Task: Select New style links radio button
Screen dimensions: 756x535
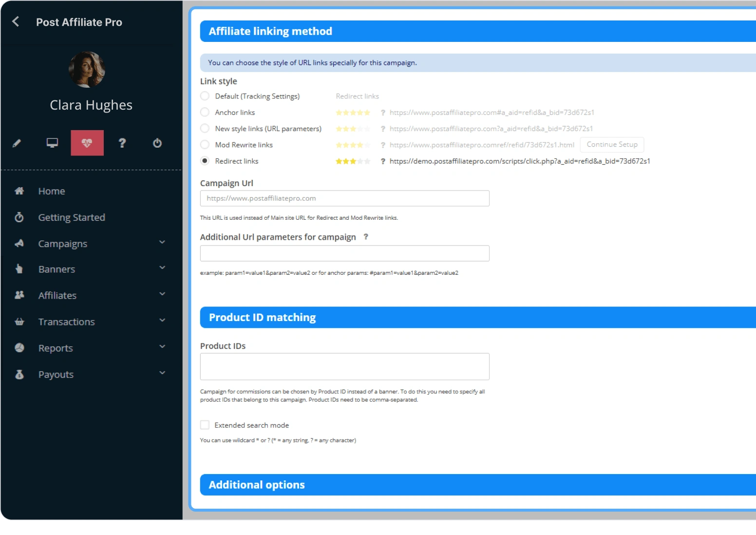Action: [205, 129]
